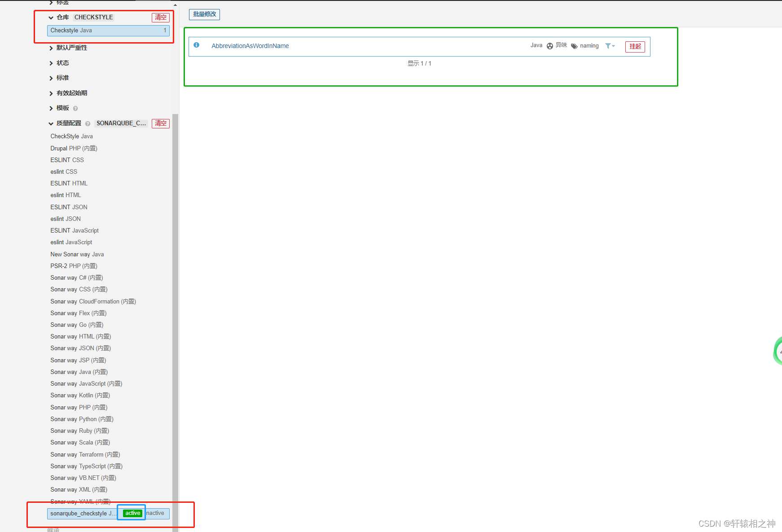Image resolution: width=782 pixels, height=532 pixels.
Task: Collapse the 质量配置 facet
Action: click(x=65, y=123)
